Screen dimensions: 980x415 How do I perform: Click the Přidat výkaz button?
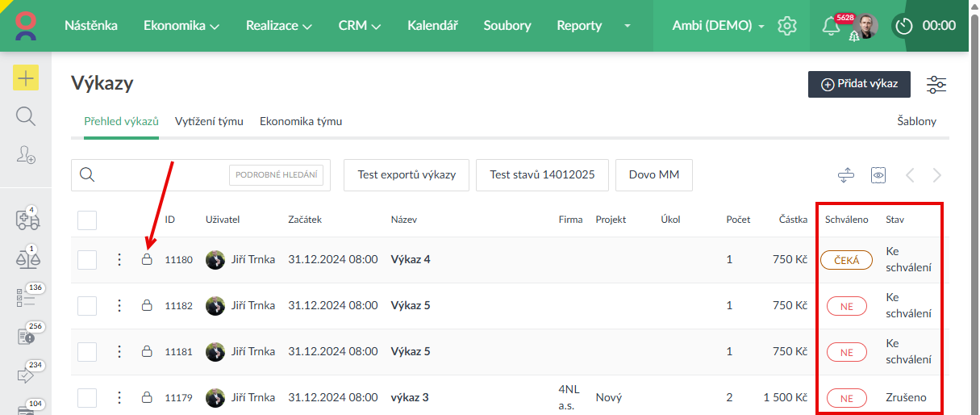(859, 85)
